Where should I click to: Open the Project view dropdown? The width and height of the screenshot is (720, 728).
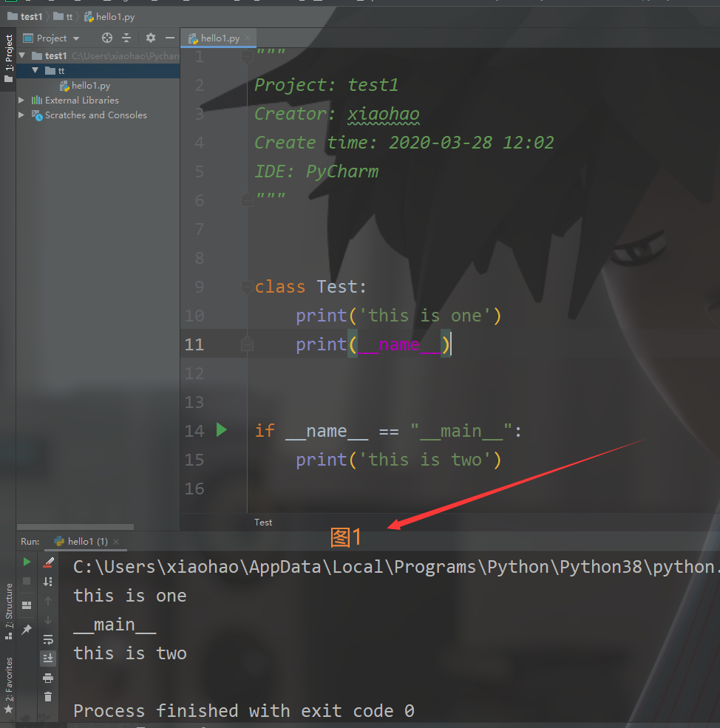point(57,38)
